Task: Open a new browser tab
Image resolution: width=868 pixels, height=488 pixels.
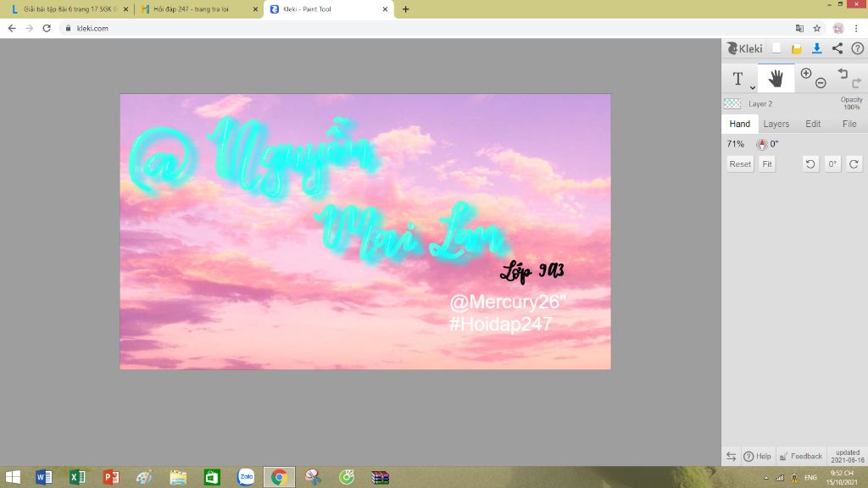Action: pos(406,9)
